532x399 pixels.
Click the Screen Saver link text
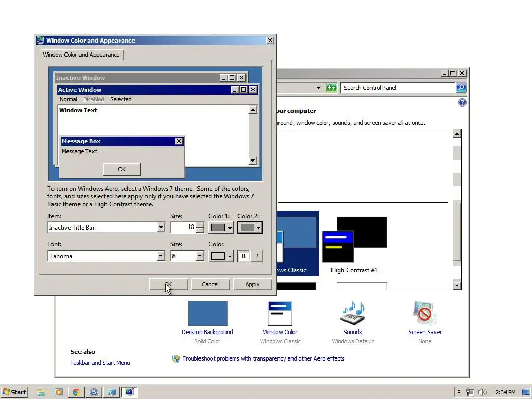[425, 332]
